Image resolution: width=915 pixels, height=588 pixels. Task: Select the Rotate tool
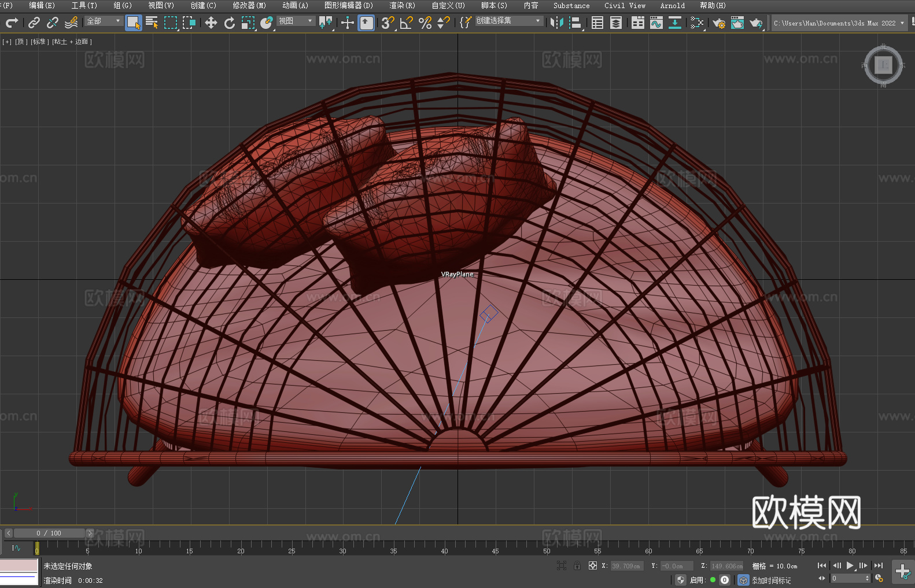click(x=230, y=23)
